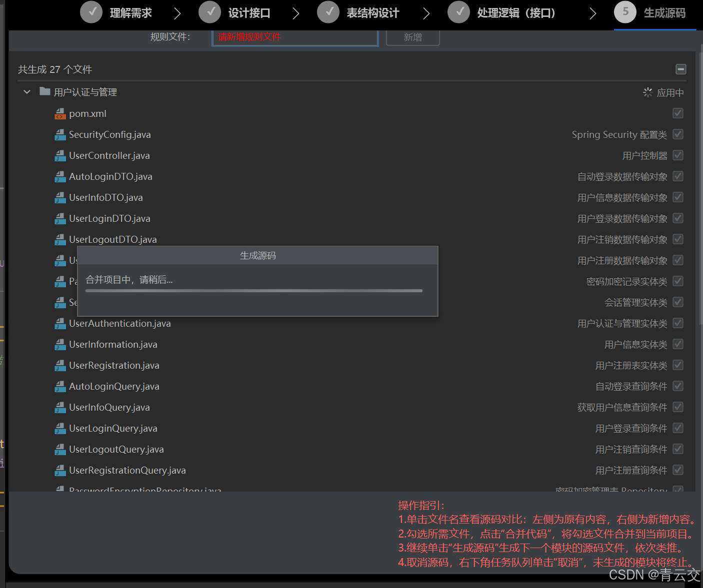
Task: Toggle checkbox for 会话管理实体类
Action: [678, 302]
